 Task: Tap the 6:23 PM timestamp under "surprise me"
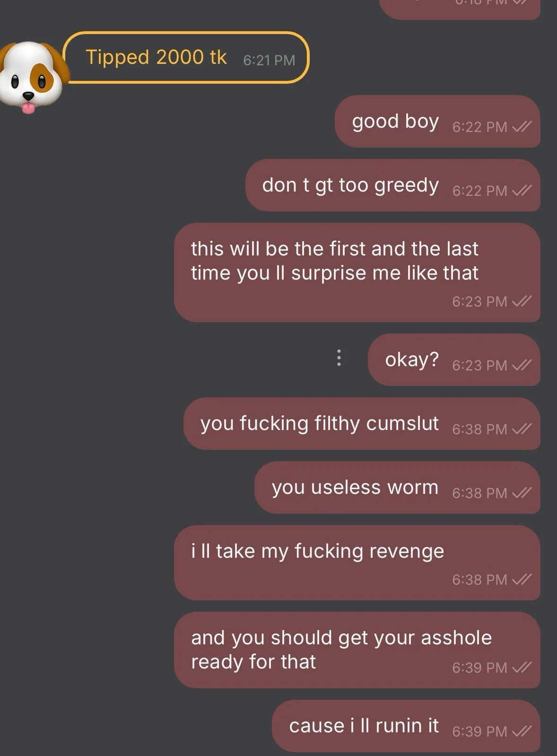(x=479, y=301)
